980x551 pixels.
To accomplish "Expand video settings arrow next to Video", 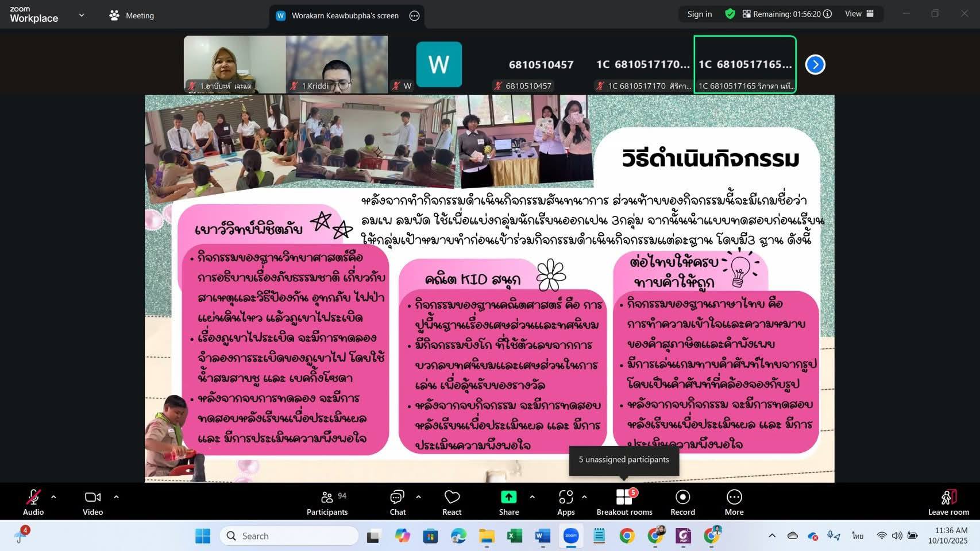I will 116,497.
